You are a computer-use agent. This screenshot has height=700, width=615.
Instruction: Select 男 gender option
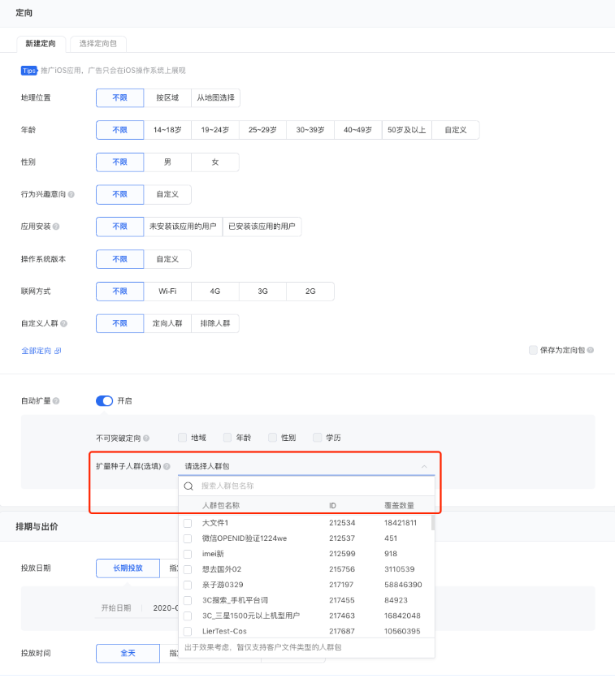tap(167, 162)
